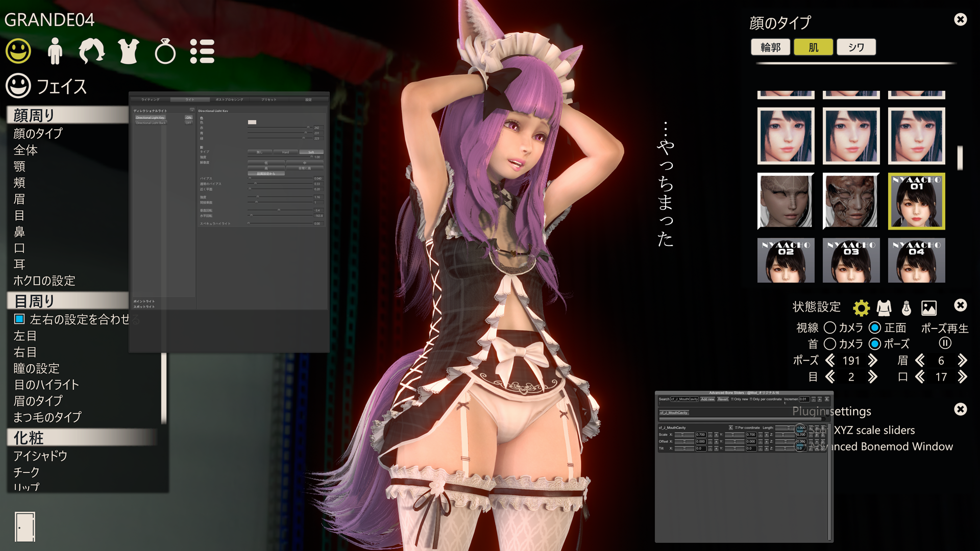Open the Face category smiley icon
Screen dimensions: 980x551
tap(18, 51)
